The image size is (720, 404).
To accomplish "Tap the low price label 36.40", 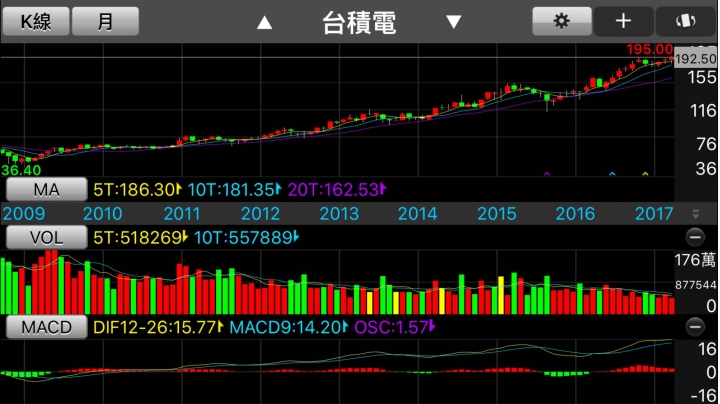I will click(x=21, y=170).
